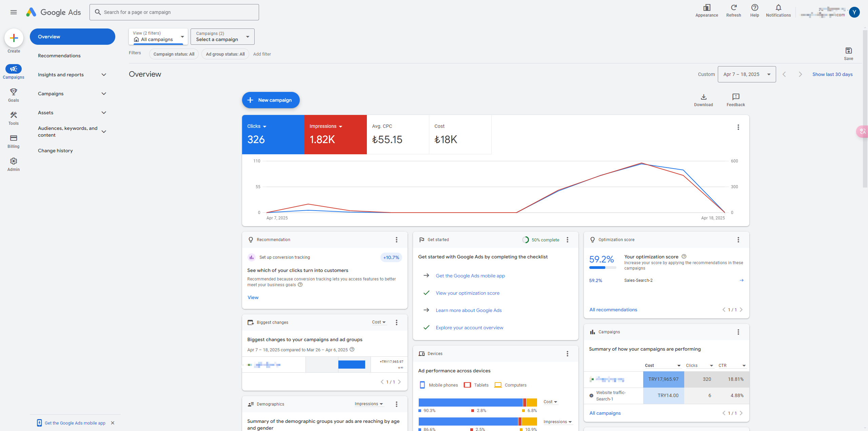Viewport: 868px width, 431px height.
Task: Open Campaigns card three-dot menu
Action: click(x=738, y=332)
